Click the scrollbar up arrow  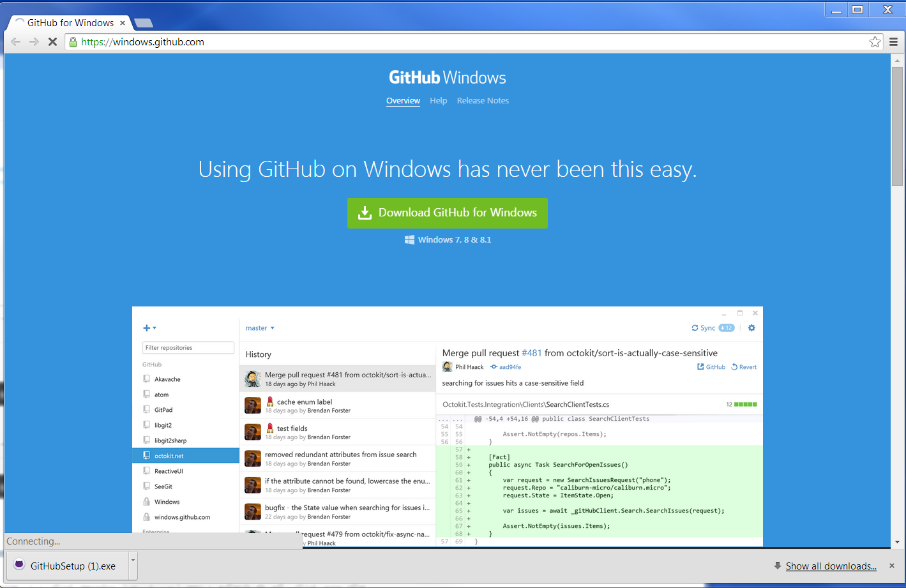[x=897, y=60]
